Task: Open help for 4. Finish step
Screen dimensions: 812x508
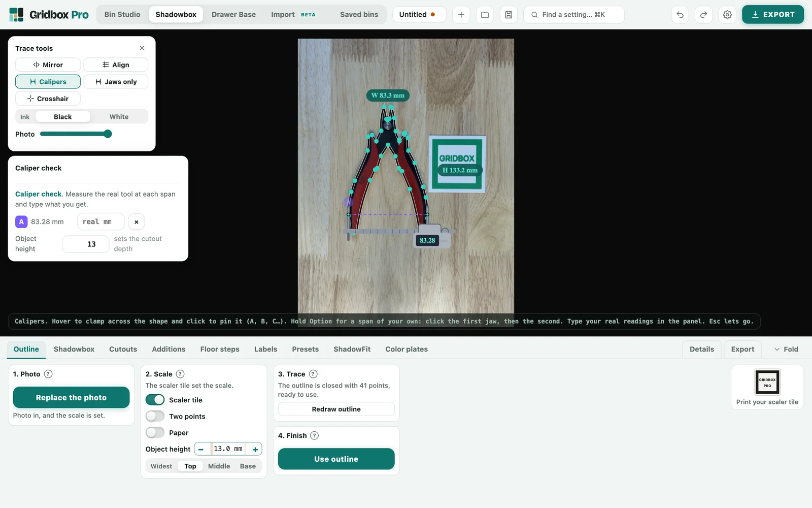Action: click(x=314, y=435)
